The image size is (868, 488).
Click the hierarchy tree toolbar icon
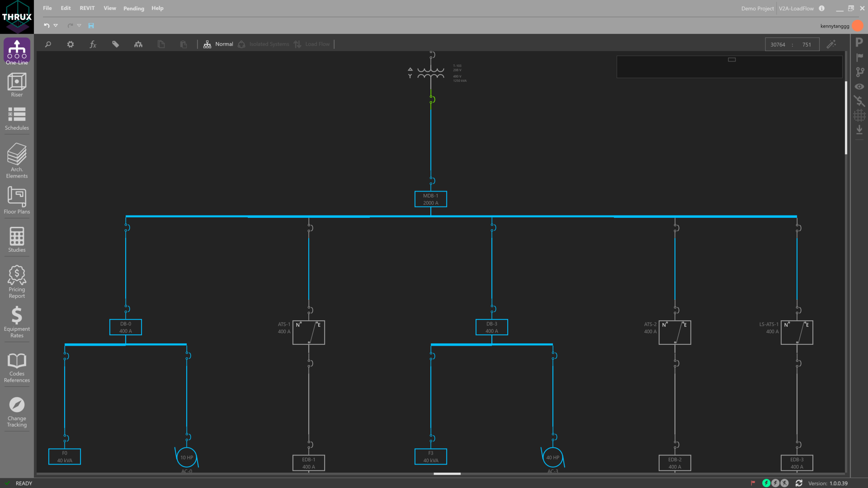click(138, 44)
